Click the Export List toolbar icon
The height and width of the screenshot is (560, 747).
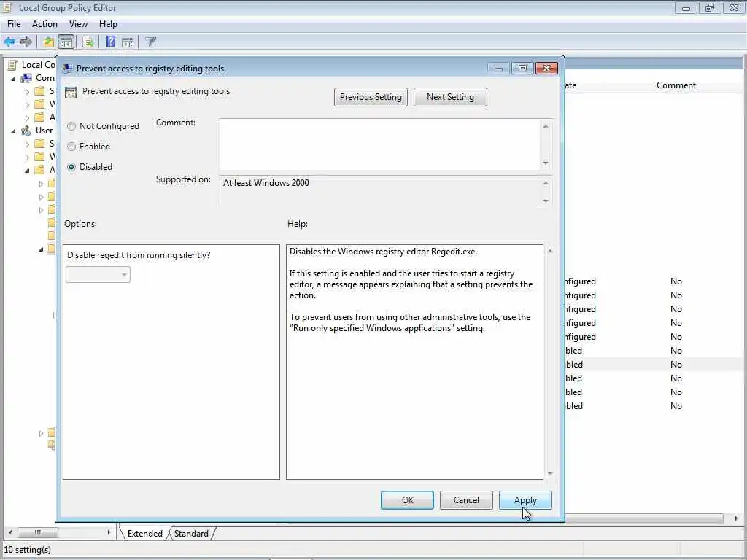[88, 42]
